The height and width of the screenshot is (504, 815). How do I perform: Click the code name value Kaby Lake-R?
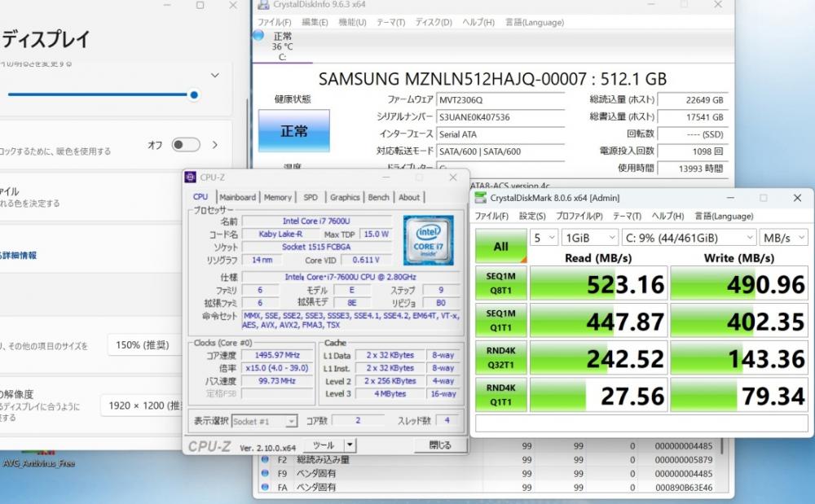click(280, 234)
